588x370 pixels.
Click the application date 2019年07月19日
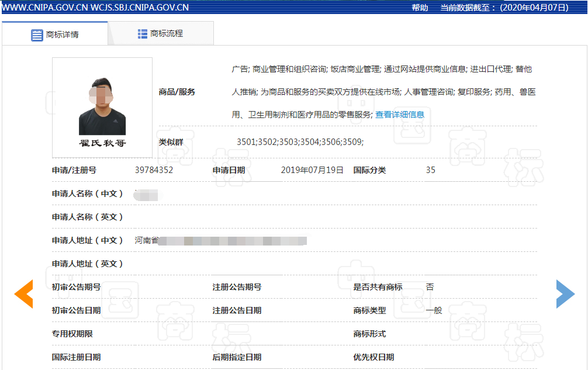[312, 170]
